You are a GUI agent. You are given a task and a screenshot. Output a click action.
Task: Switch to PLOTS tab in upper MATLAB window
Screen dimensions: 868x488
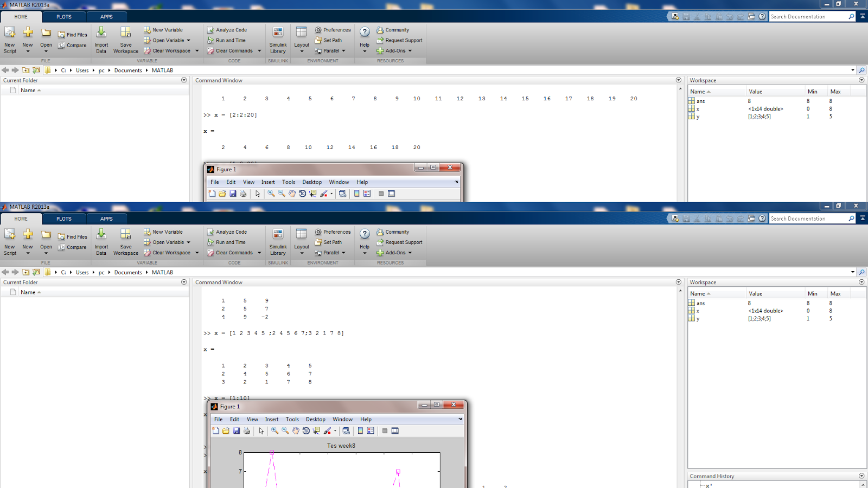pos(64,17)
